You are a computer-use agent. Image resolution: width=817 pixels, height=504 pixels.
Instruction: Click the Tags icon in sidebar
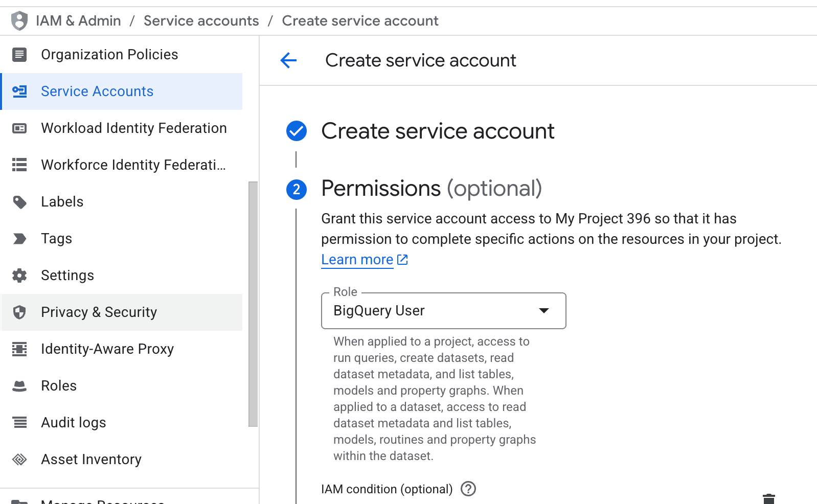coord(19,239)
